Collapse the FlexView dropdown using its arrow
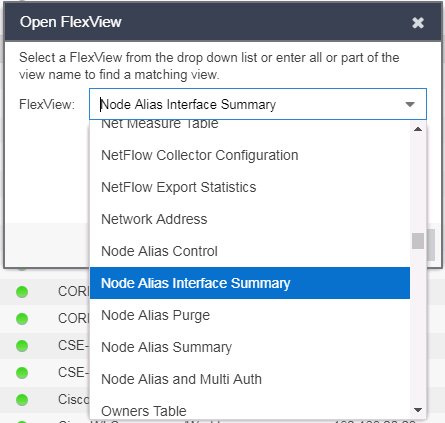445x423 pixels. click(410, 104)
